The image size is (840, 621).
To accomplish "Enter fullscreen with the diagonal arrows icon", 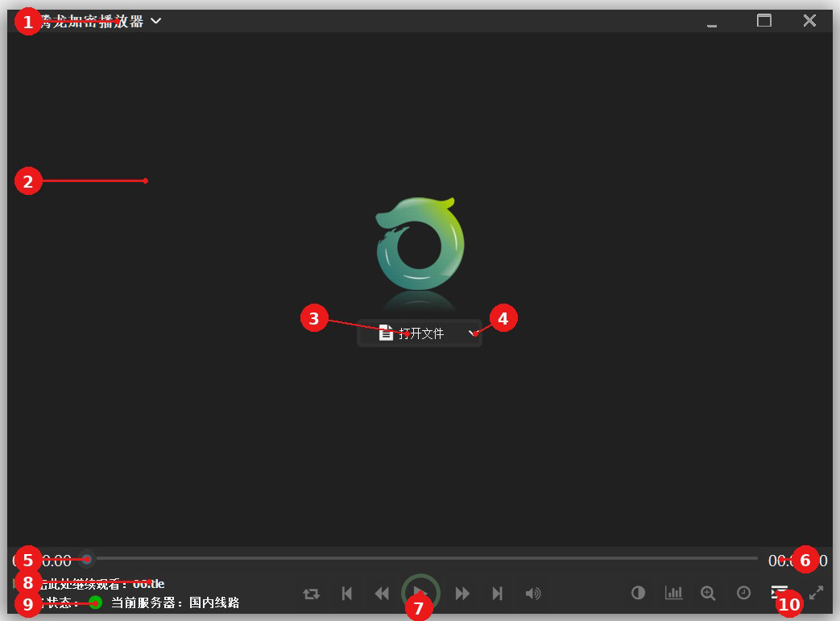I will pos(816,593).
